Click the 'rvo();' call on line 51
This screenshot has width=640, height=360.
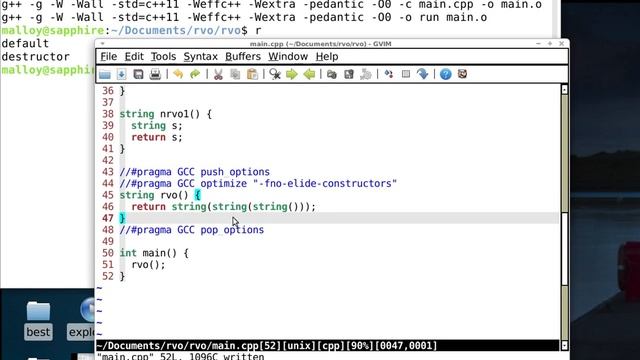148,264
